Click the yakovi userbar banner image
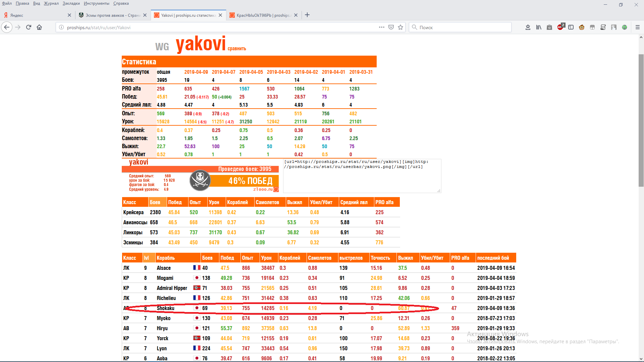This screenshot has width=644, height=362. pos(200,176)
